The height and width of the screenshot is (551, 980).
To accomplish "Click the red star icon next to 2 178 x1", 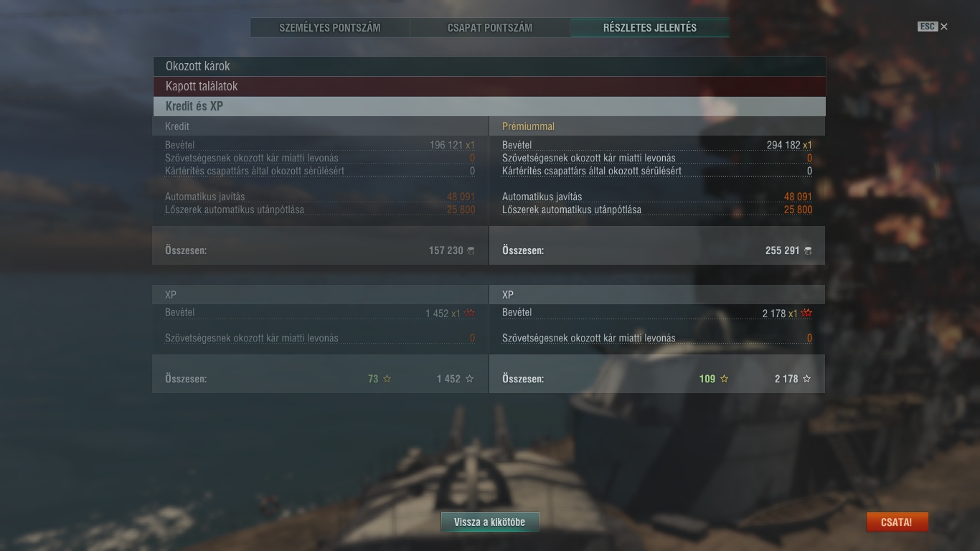I will (x=807, y=313).
